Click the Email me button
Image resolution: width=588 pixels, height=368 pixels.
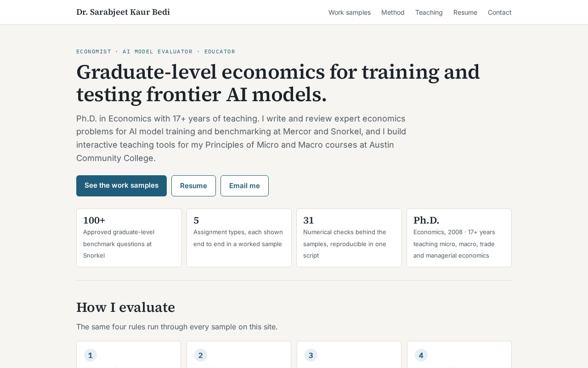pyautogui.click(x=244, y=186)
